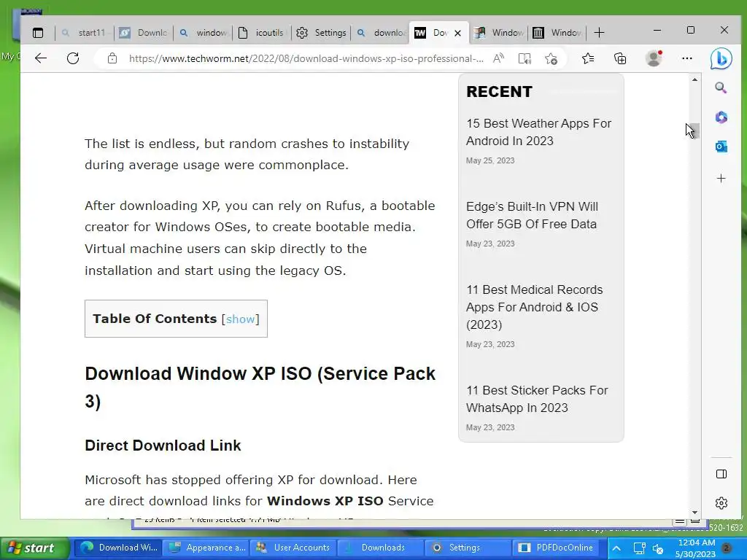Switch to the last Window tab
The image size is (747, 560).
tap(557, 33)
